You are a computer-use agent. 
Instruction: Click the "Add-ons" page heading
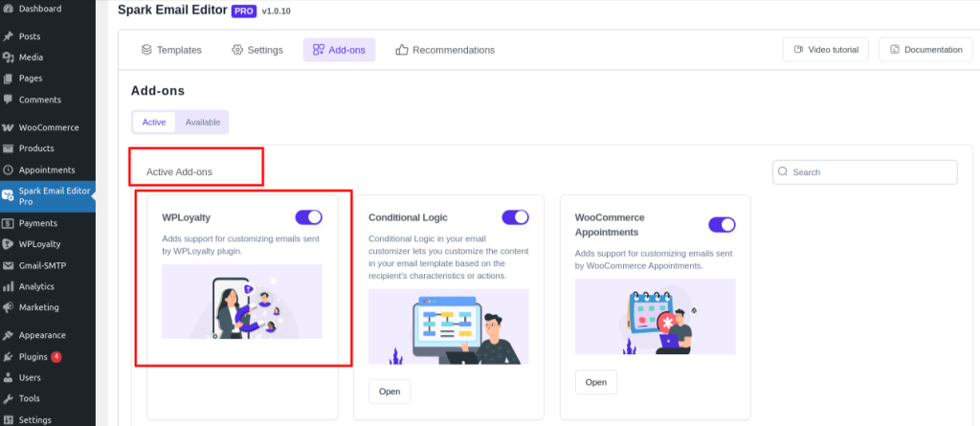pos(158,91)
